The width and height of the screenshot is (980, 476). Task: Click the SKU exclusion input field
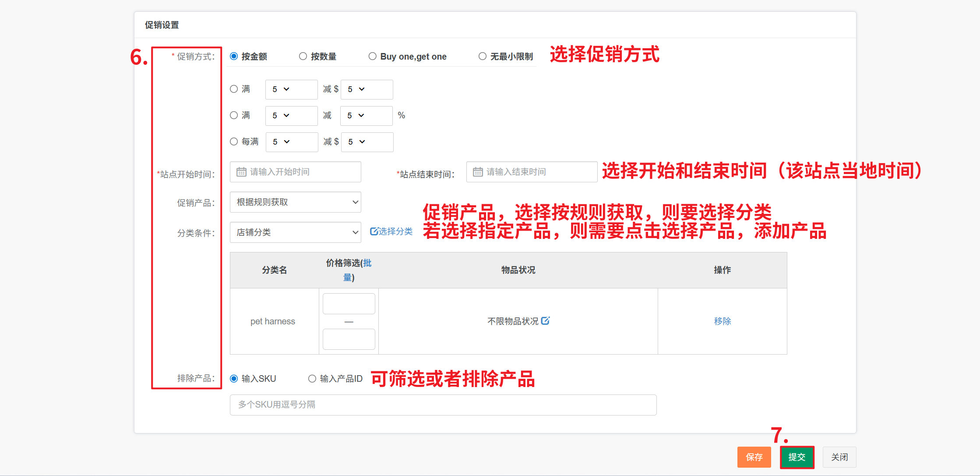pos(443,405)
